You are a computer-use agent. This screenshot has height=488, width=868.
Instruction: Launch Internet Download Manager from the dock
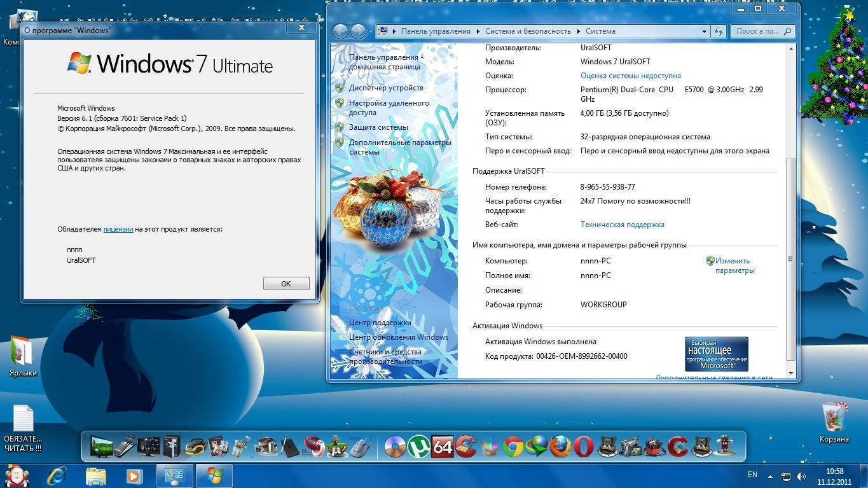click(537, 447)
